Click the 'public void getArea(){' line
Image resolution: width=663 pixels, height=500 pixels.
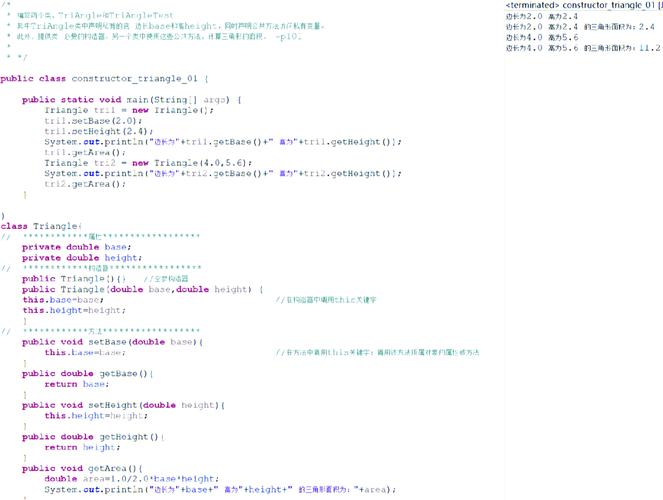click(x=82, y=469)
